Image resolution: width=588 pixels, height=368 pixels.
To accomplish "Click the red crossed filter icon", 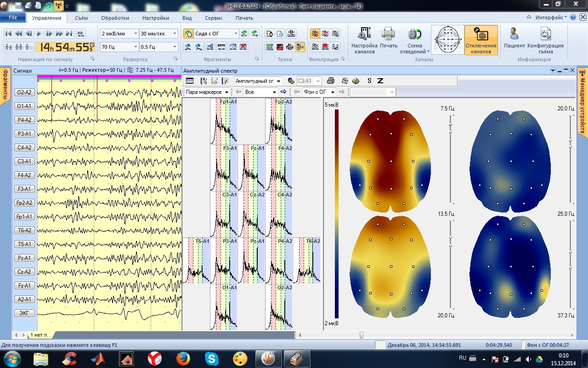I will click(x=325, y=46).
